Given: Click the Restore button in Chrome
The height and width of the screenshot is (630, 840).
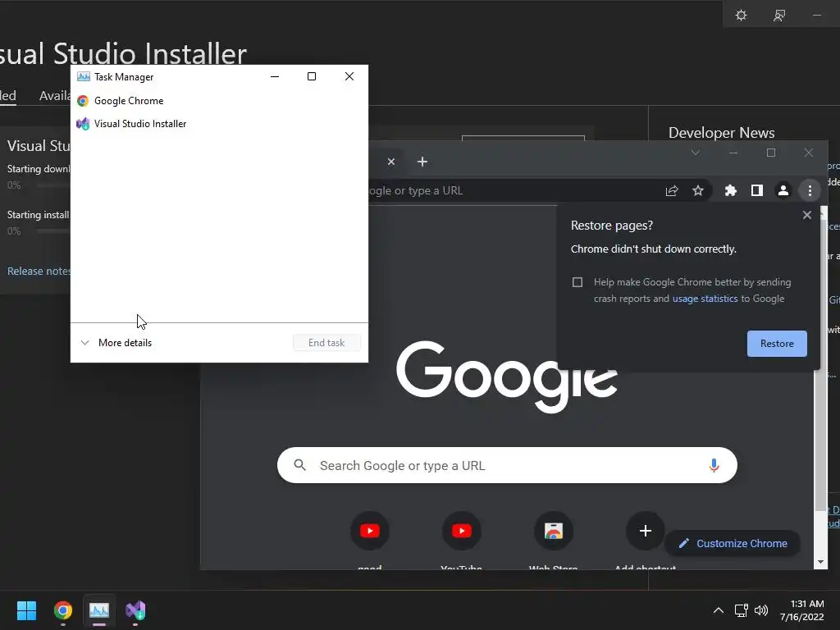Looking at the screenshot, I should (x=777, y=344).
